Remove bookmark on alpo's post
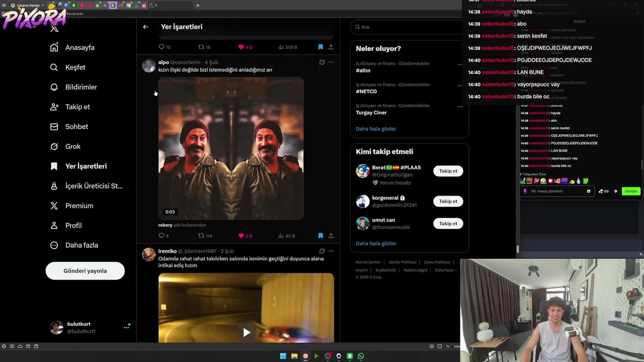The image size is (644, 362). pos(320,235)
